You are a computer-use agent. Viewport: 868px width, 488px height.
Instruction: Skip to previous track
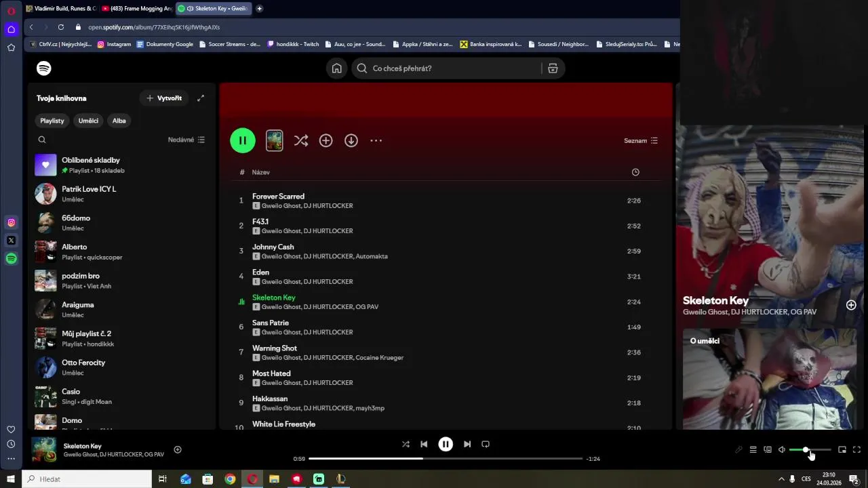[424, 445]
